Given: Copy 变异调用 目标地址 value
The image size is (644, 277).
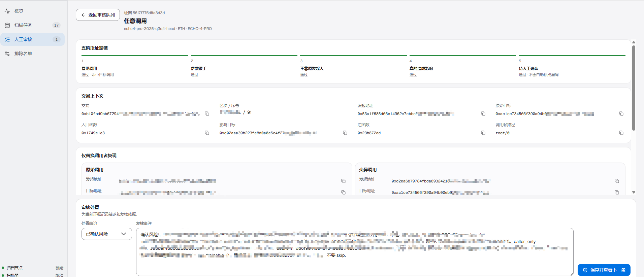Looking at the screenshot, I should [617, 193].
